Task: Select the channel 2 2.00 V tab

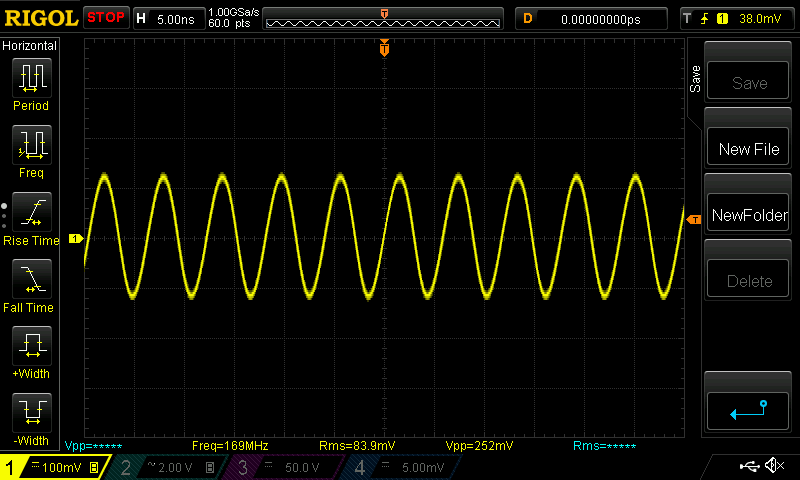Action: (x=166, y=467)
